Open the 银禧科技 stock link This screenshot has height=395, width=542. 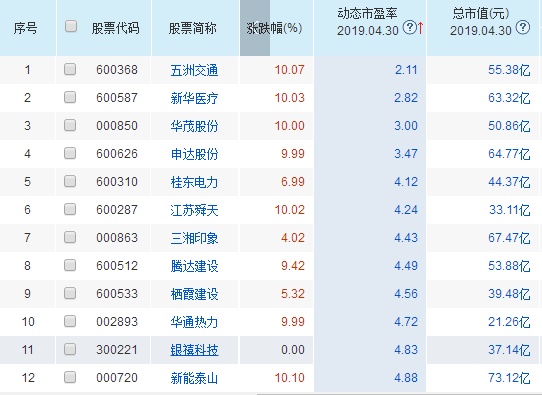[194, 350]
